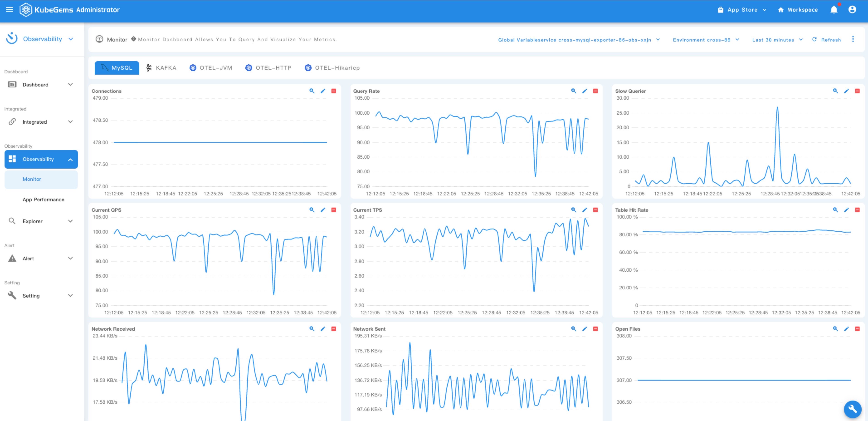The image size is (868, 421).
Task: Click the notification bell icon
Action: (x=834, y=10)
